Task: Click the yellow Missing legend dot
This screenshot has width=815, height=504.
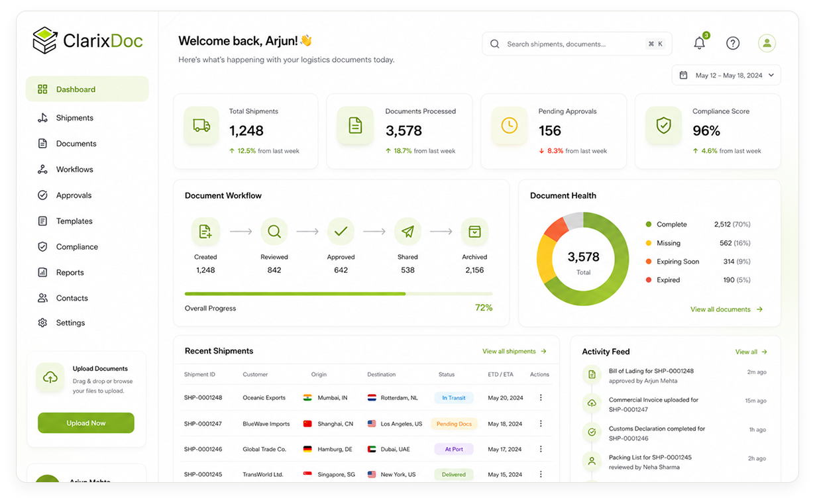Action: 649,243
